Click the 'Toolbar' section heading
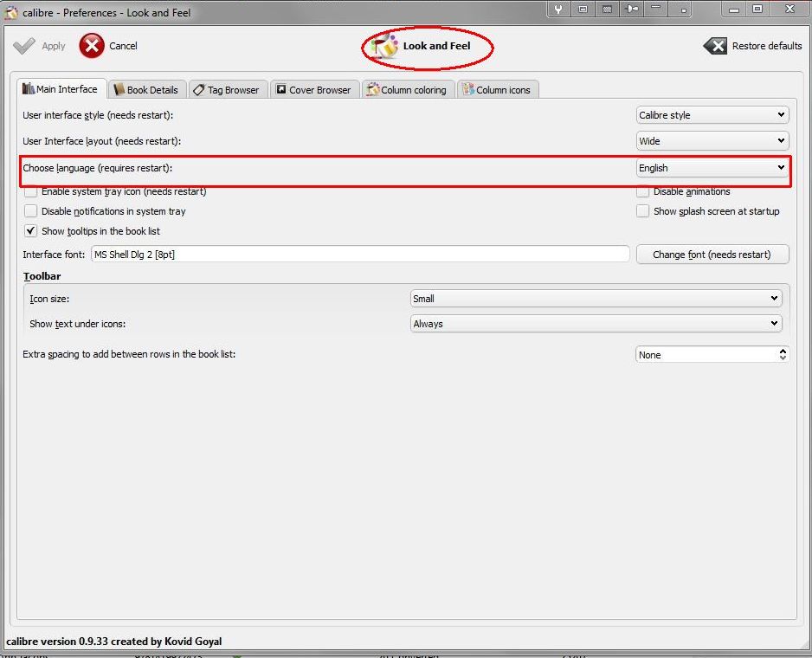 42,276
